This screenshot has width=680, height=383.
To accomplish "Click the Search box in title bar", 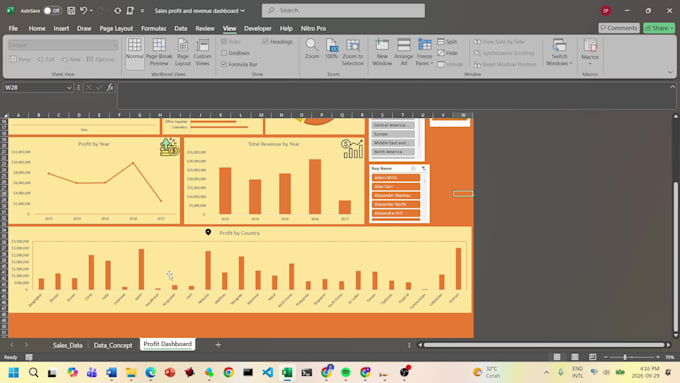I will [x=343, y=10].
